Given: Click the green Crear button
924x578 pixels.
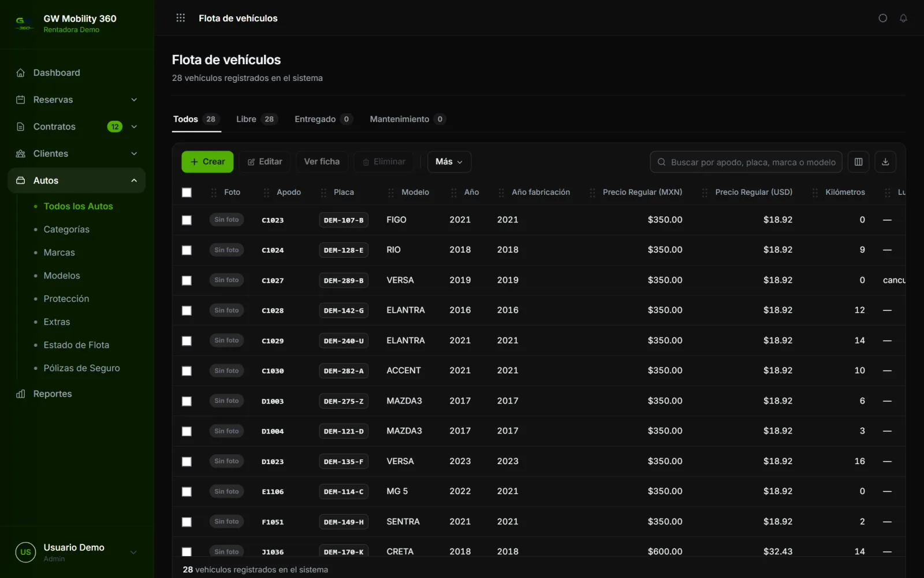Looking at the screenshot, I should pyautogui.click(x=207, y=162).
